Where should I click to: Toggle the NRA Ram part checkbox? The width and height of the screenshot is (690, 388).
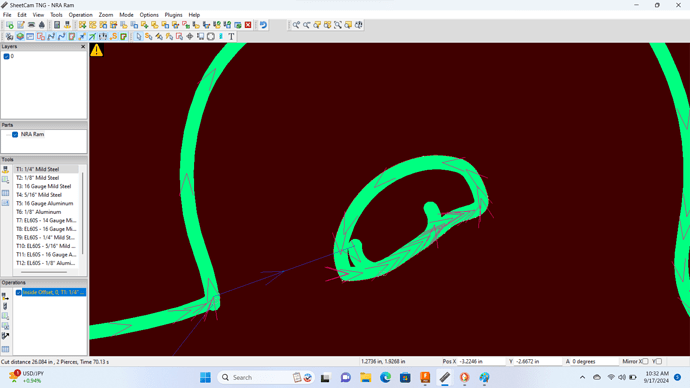15,135
